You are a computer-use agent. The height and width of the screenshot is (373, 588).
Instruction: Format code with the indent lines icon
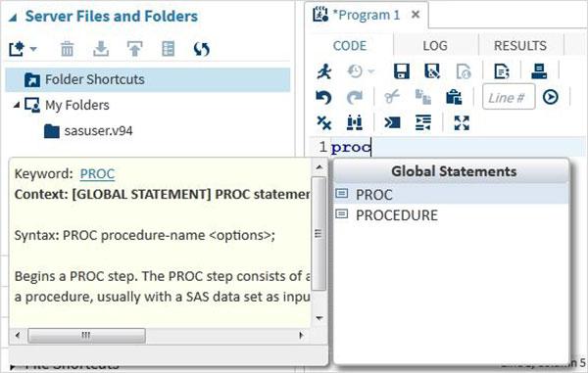click(x=423, y=122)
